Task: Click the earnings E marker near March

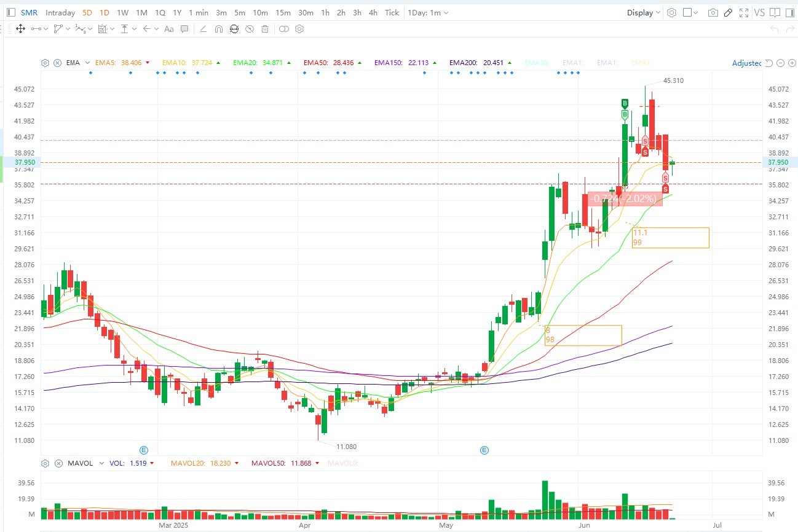Action: (x=144, y=450)
